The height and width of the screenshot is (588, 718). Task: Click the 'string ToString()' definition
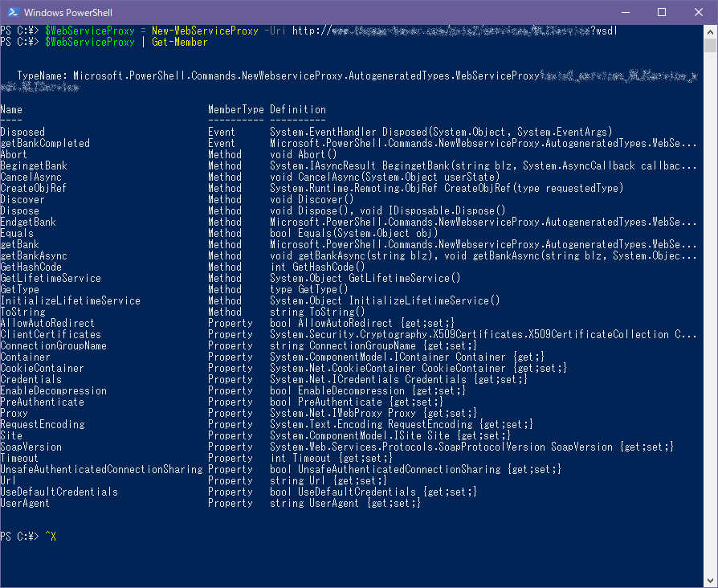(317, 312)
